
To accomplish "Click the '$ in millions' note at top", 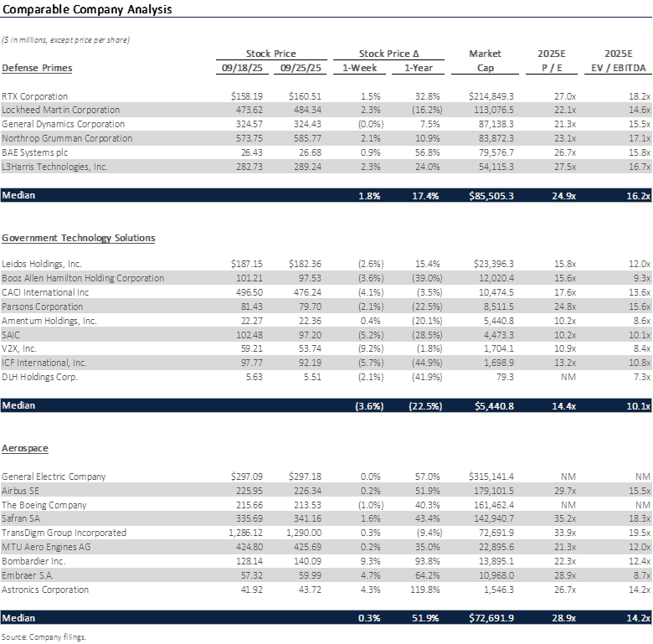I will [66, 39].
